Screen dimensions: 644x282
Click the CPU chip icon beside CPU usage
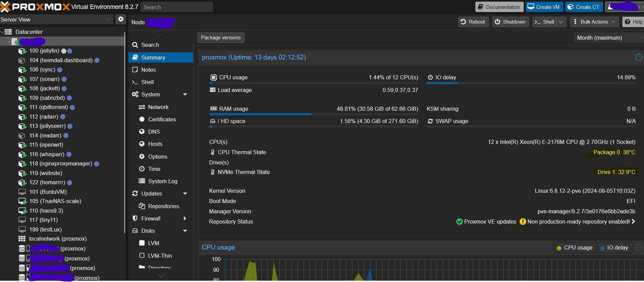[x=213, y=77]
